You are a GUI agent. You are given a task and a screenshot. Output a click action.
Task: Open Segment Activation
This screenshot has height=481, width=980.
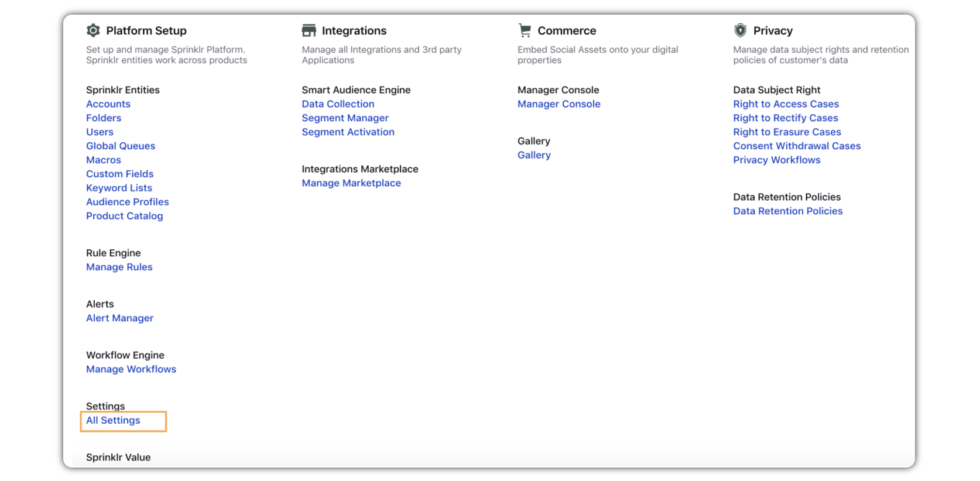[x=348, y=132]
